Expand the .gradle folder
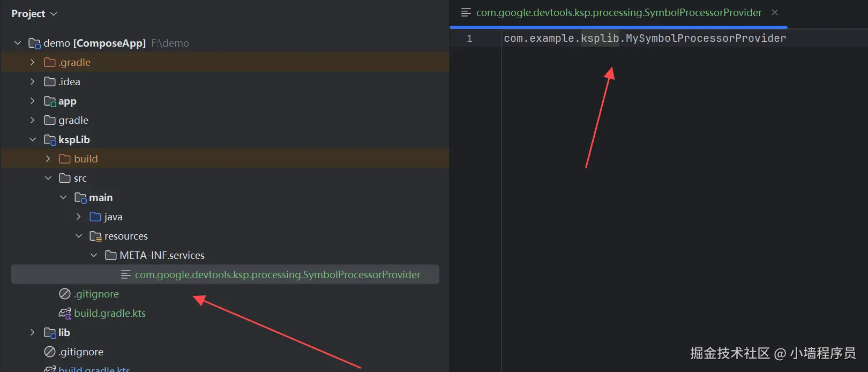The width and height of the screenshot is (868, 372). [x=33, y=63]
